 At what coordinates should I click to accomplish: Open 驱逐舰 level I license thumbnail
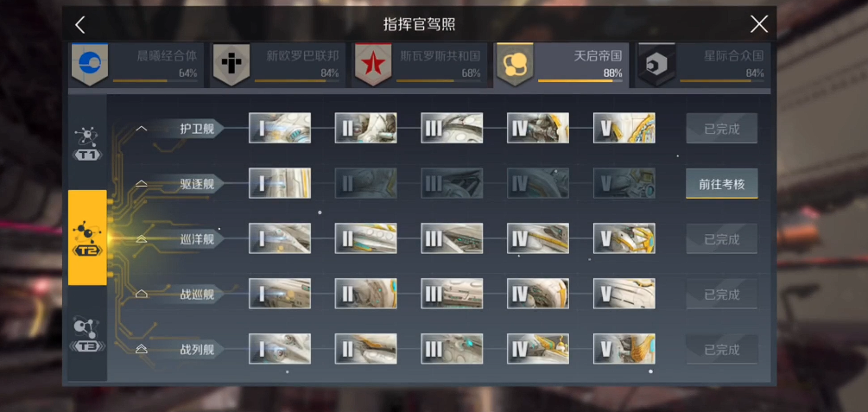(x=280, y=183)
